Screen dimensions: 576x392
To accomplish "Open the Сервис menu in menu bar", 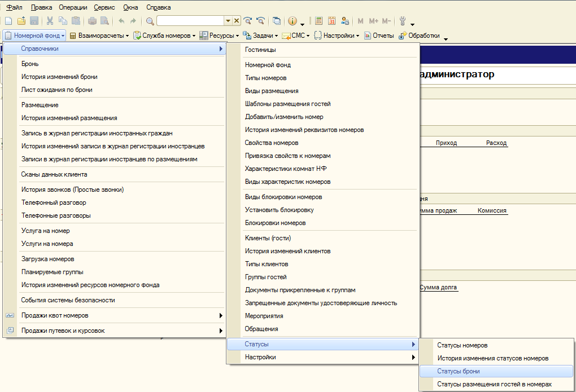I will 104,7.
